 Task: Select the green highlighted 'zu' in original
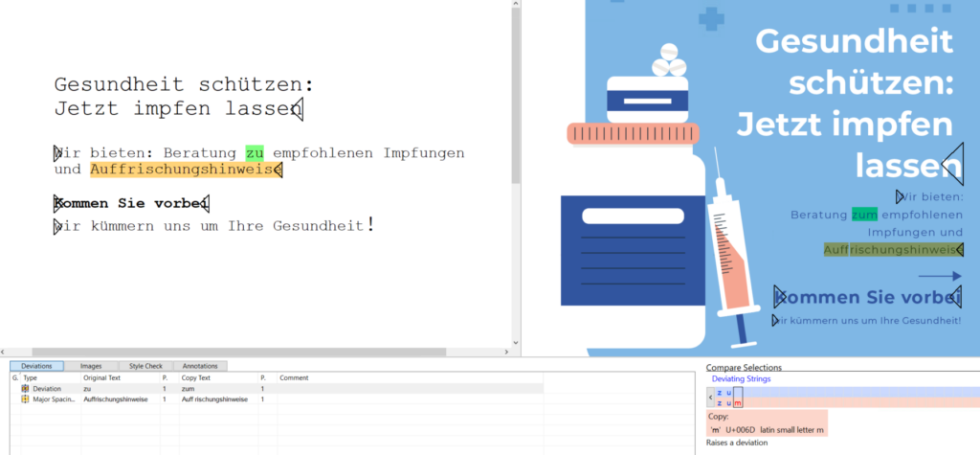tap(254, 153)
